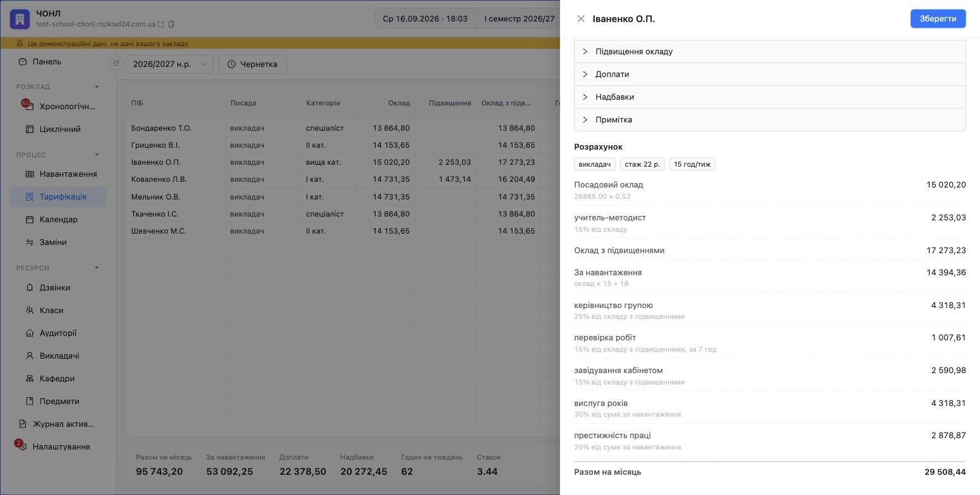Click the 15 год/тиж tag
980x495 pixels.
pyautogui.click(x=692, y=164)
